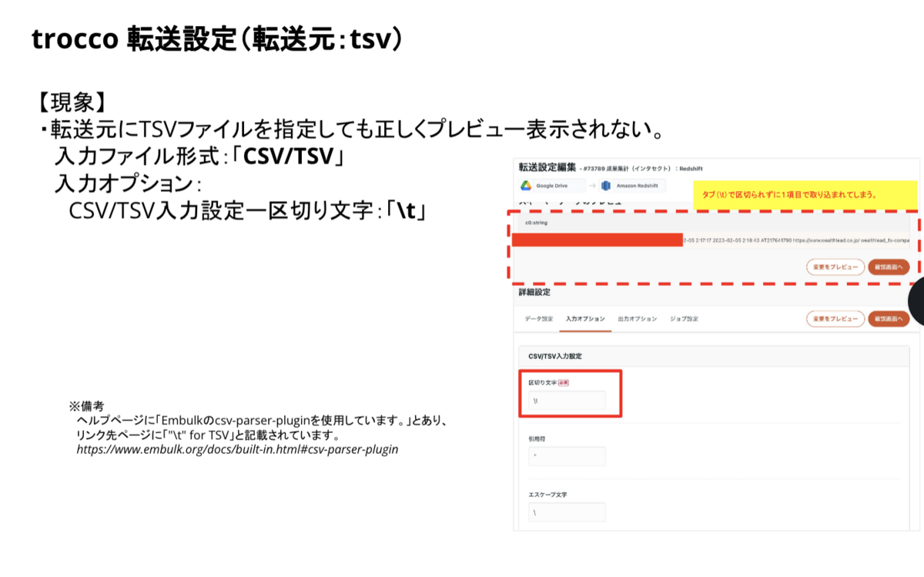The height and width of the screenshot is (577, 924).
Task: Click the embulk.org csv-parser-plugin URL
Action: pos(237,448)
